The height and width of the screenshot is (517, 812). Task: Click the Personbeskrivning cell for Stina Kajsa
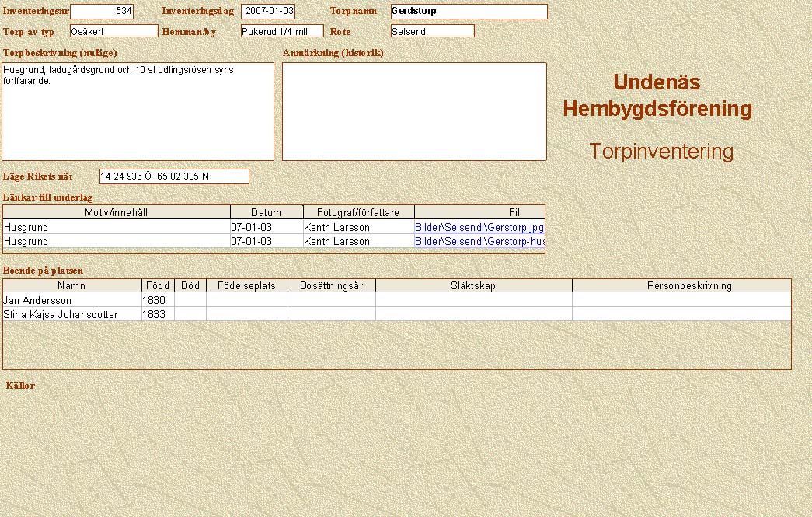(x=681, y=314)
